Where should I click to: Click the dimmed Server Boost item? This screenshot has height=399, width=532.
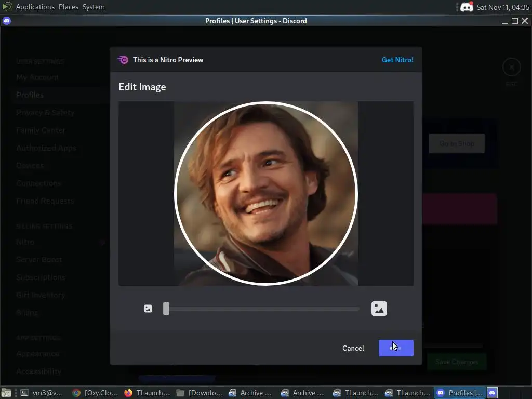tap(39, 260)
